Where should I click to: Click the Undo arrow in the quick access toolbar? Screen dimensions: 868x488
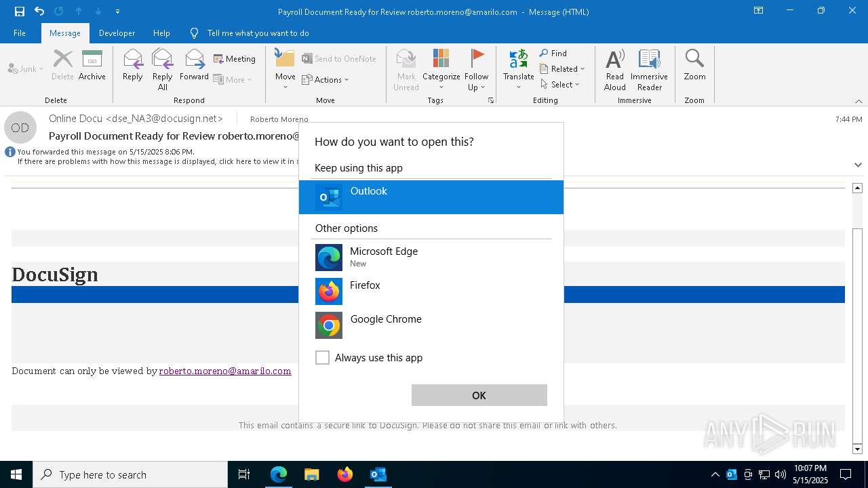(39, 12)
